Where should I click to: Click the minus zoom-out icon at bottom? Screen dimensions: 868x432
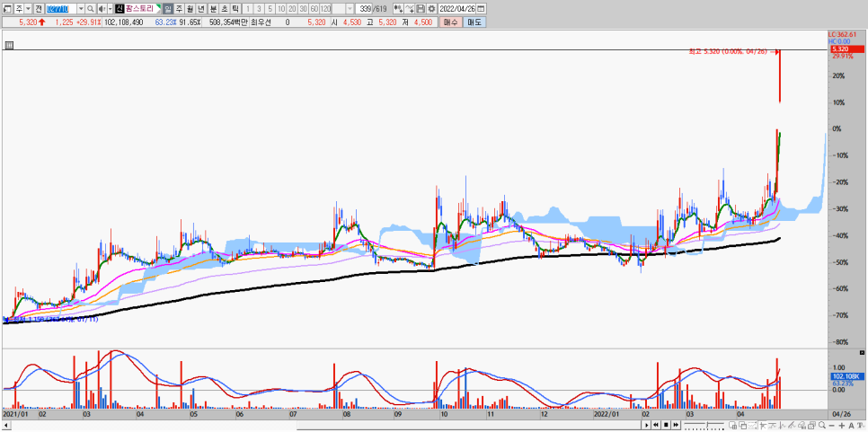tap(832, 426)
